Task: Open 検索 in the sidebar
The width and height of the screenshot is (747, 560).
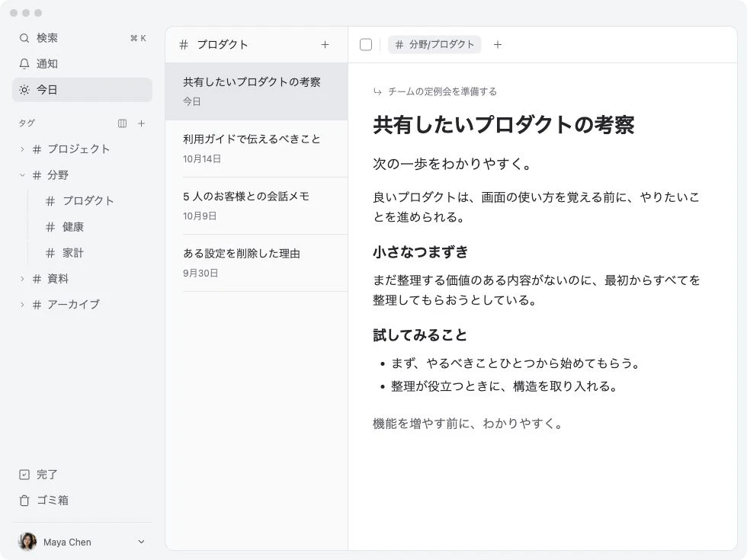Action: click(x=82, y=38)
